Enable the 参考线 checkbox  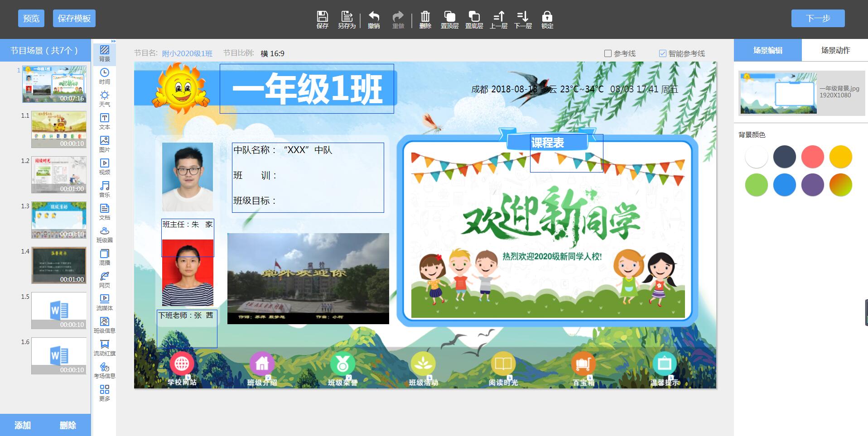click(608, 53)
